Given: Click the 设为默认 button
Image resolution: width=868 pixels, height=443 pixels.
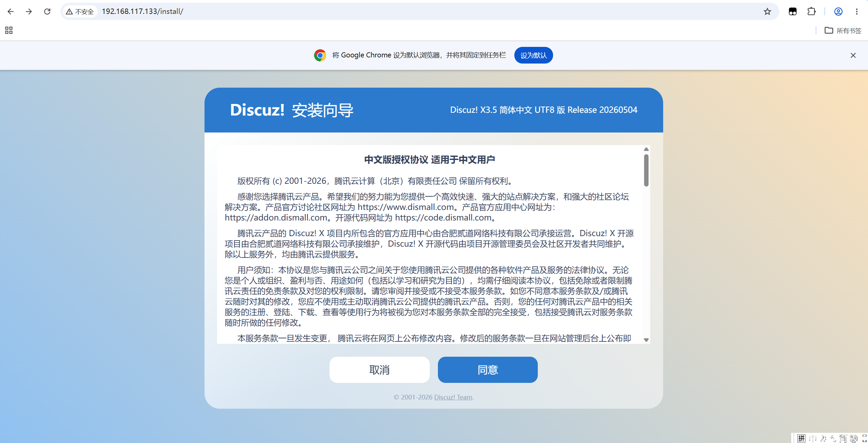Looking at the screenshot, I should 533,55.
